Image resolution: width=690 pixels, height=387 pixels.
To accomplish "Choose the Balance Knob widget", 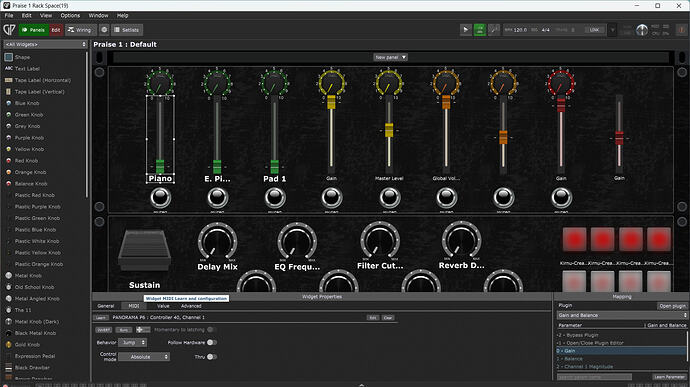I will pos(26,184).
